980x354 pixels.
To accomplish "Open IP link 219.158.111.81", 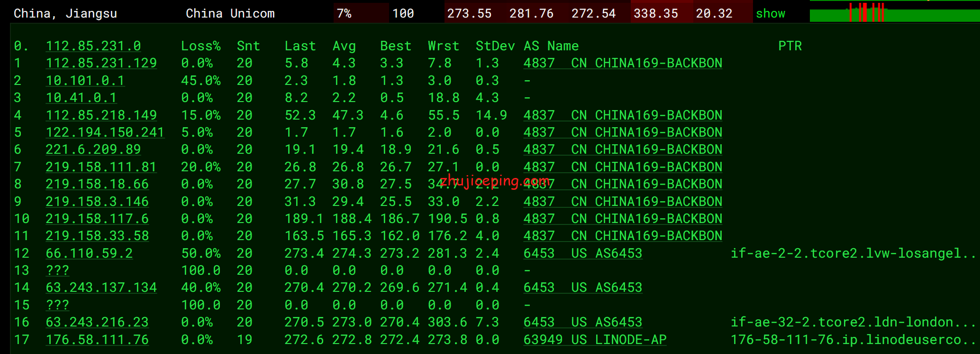I will (x=101, y=167).
